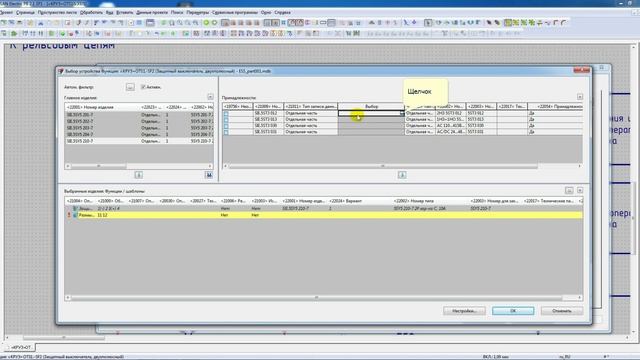Open the Обработать menu
Viewport: 640px width, 360px height.
click(x=91, y=13)
